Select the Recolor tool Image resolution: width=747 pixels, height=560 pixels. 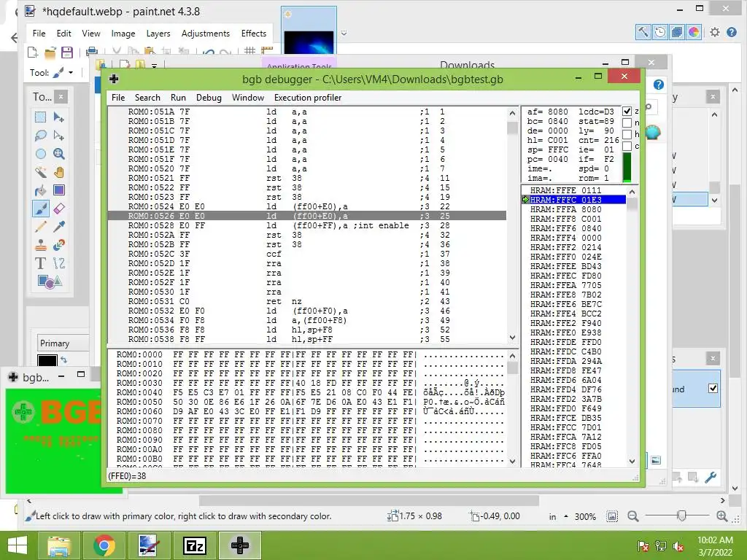58,245
